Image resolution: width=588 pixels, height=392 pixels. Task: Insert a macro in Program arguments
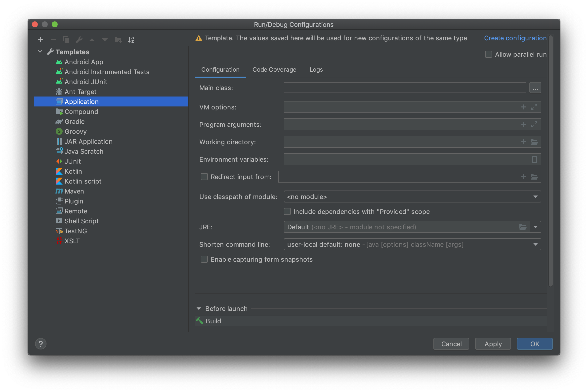pyautogui.click(x=524, y=125)
